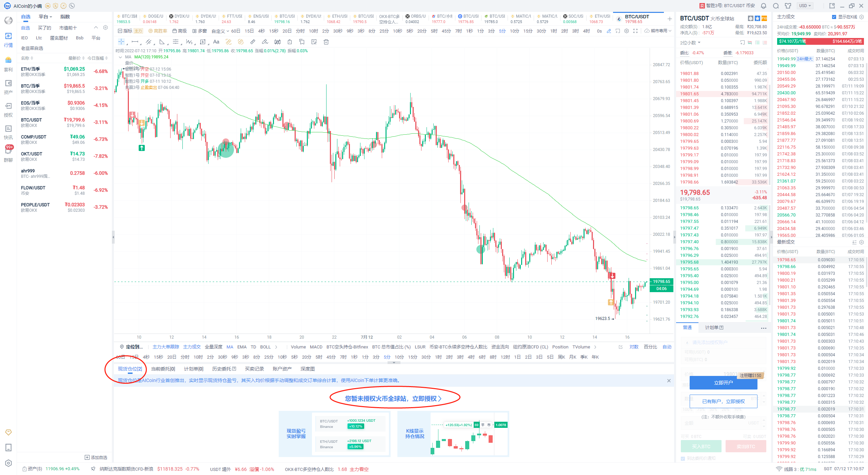868x475 pixels.
Task: Open the 平台 platform dropdown
Action: pyautogui.click(x=45, y=17)
